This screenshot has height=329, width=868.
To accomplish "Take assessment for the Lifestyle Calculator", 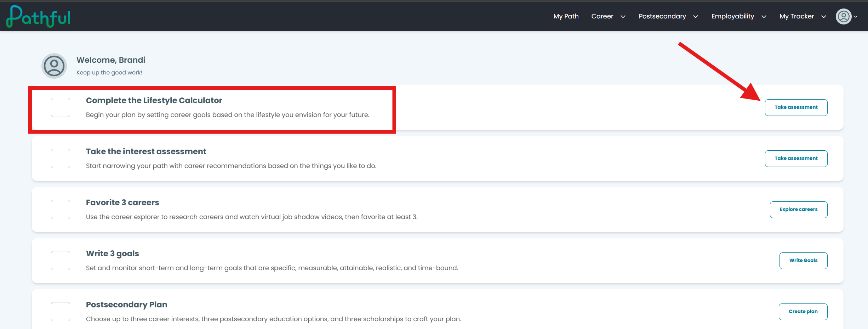I will click(796, 107).
